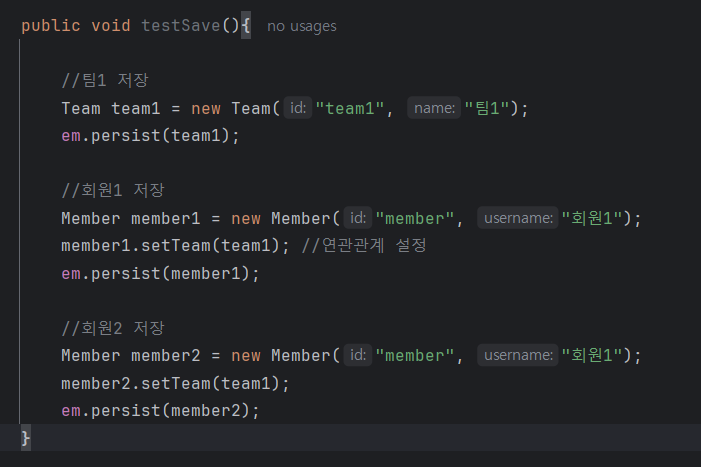Click the em.persist(member2) statement

(160, 410)
